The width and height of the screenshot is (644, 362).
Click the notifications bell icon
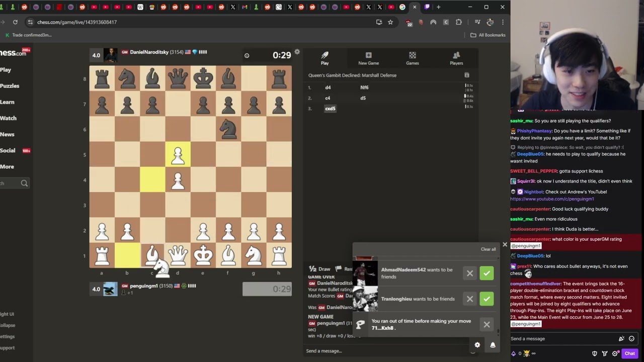pyautogui.click(x=493, y=345)
